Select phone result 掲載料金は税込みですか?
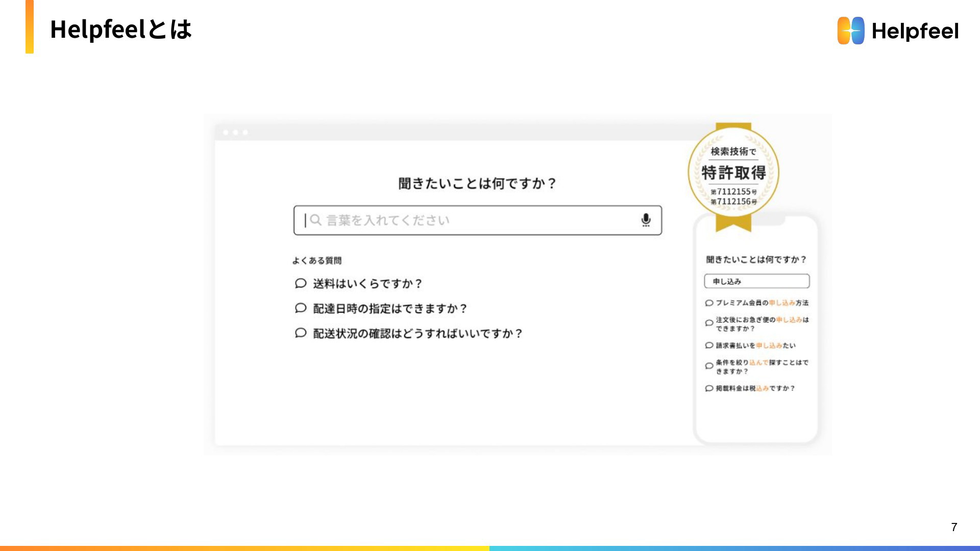Image resolution: width=980 pixels, height=551 pixels. [755, 388]
